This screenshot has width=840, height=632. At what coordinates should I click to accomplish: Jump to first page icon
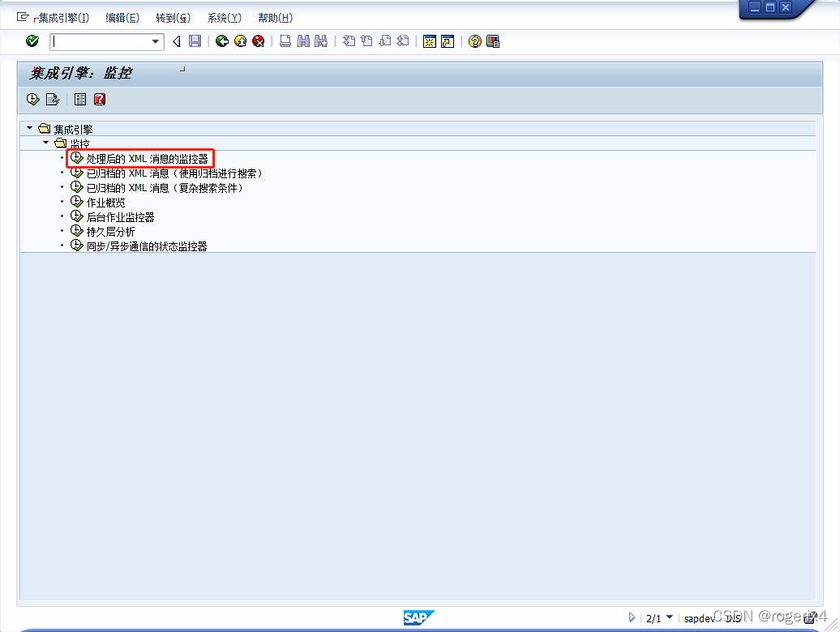pyautogui.click(x=349, y=41)
